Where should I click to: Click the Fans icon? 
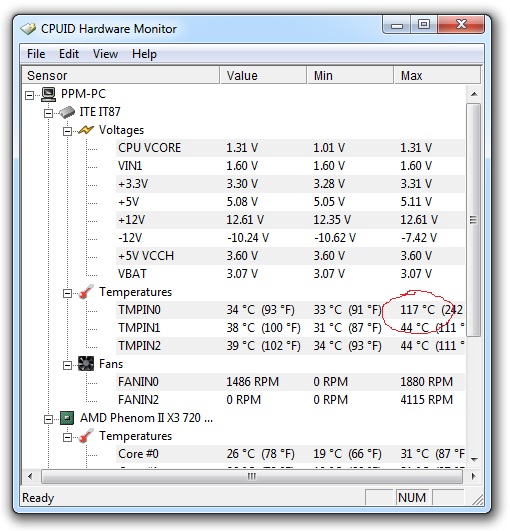pos(86,364)
